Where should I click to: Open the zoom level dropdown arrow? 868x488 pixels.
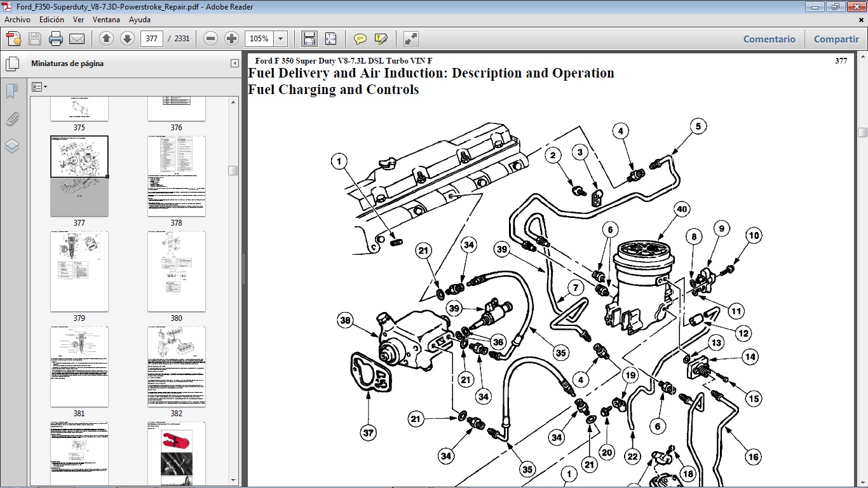[281, 39]
